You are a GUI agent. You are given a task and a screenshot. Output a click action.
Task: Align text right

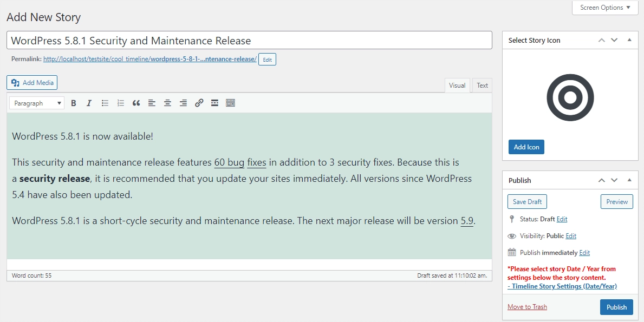click(183, 103)
